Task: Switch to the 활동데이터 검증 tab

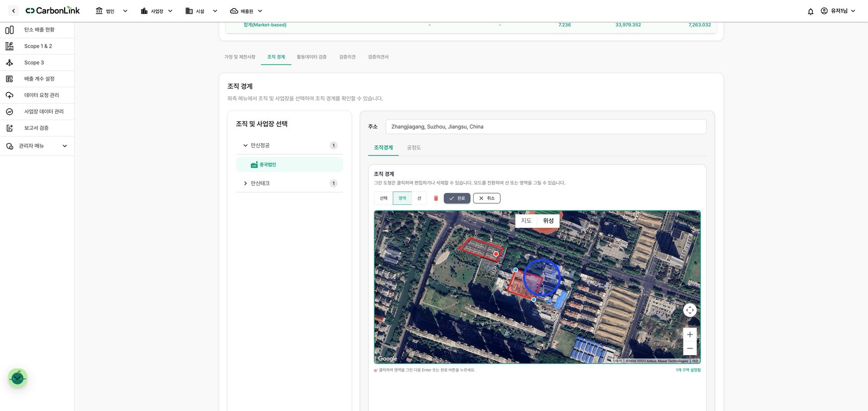Action: (x=311, y=57)
